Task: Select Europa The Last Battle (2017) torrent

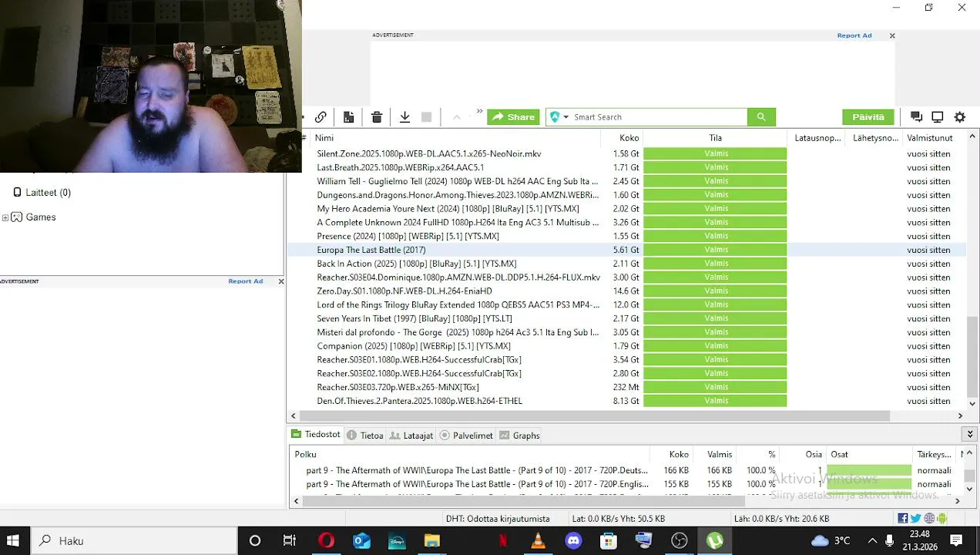Action: [628, 250]
